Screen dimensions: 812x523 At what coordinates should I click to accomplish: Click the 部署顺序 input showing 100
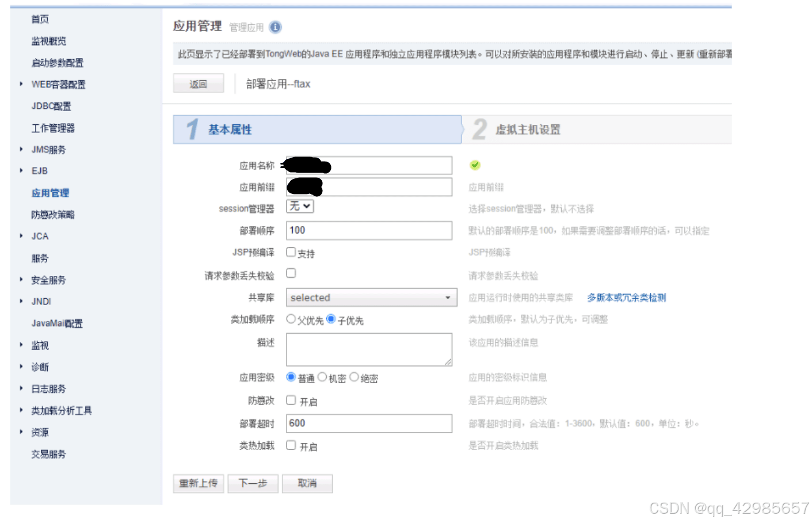(369, 231)
